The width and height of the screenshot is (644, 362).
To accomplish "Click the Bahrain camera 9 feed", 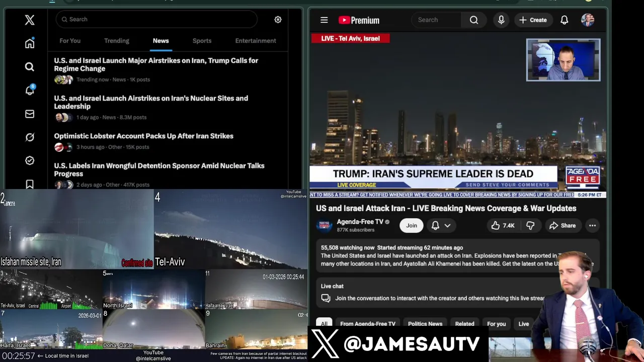I will pyautogui.click(x=256, y=330).
